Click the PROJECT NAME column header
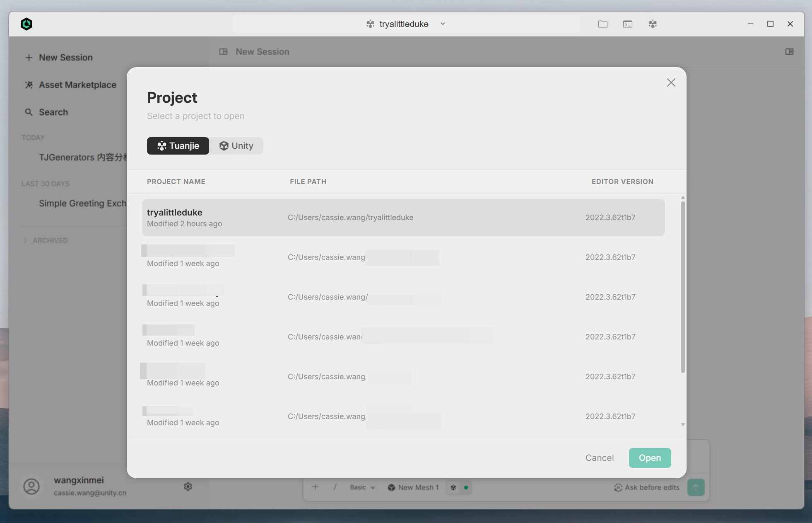The image size is (812, 523). [x=176, y=182]
